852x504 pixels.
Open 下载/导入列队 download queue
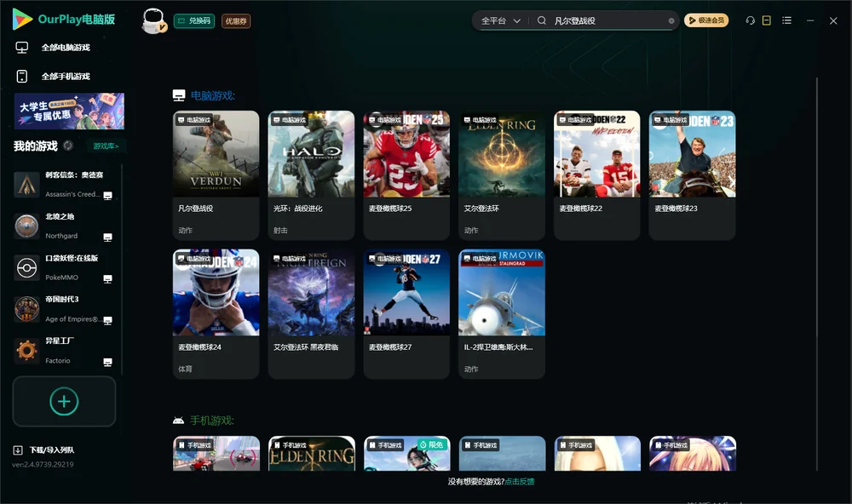[x=44, y=450]
